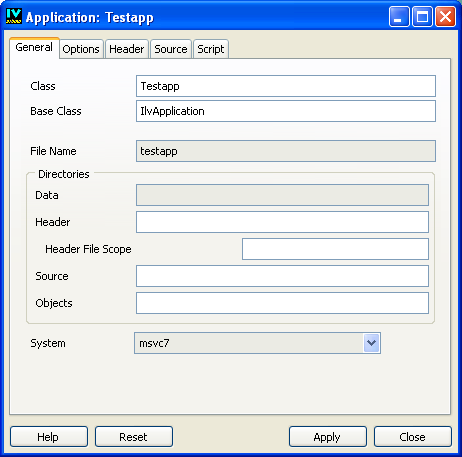Click the Close button at bottom

coord(413,436)
